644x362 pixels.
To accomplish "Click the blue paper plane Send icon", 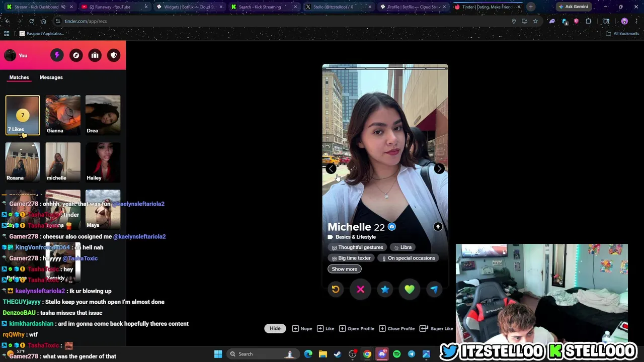I will (x=434, y=289).
